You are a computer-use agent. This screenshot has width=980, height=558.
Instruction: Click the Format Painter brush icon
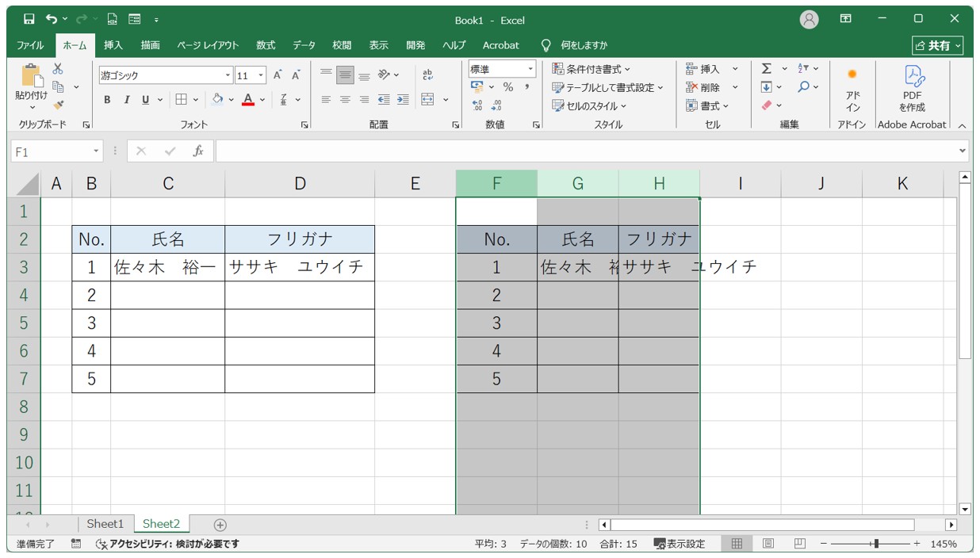(x=58, y=105)
